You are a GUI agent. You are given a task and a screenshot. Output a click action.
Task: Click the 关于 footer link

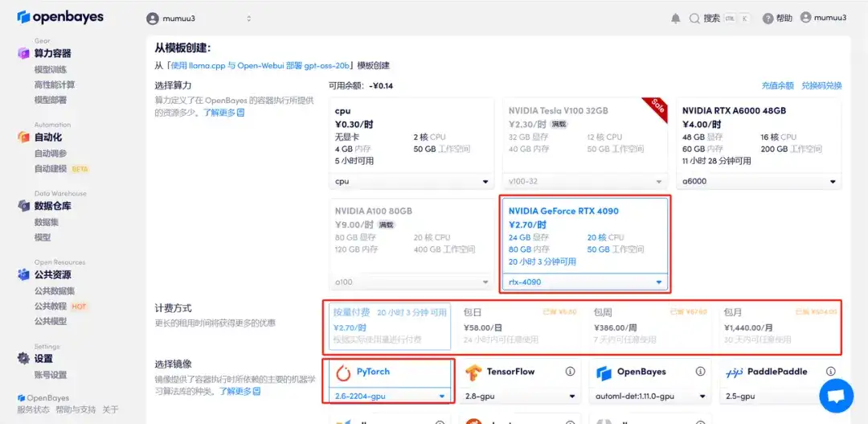[110, 410]
